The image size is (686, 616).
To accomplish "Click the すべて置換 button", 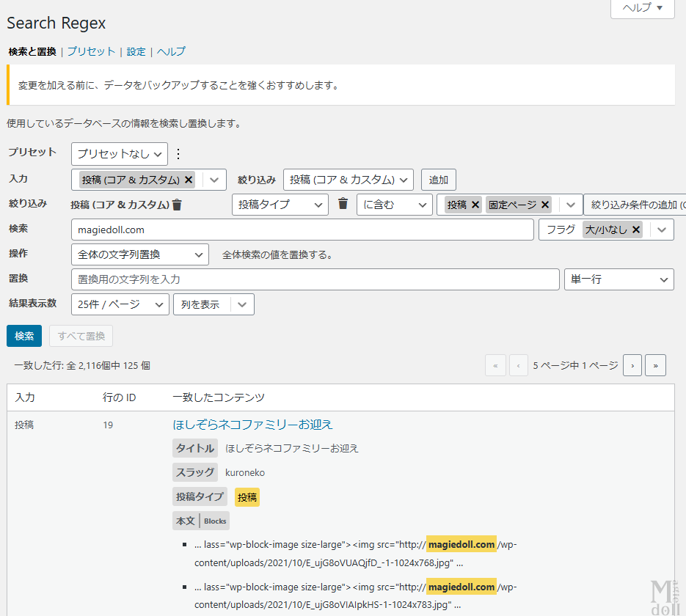I will [x=81, y=335].
